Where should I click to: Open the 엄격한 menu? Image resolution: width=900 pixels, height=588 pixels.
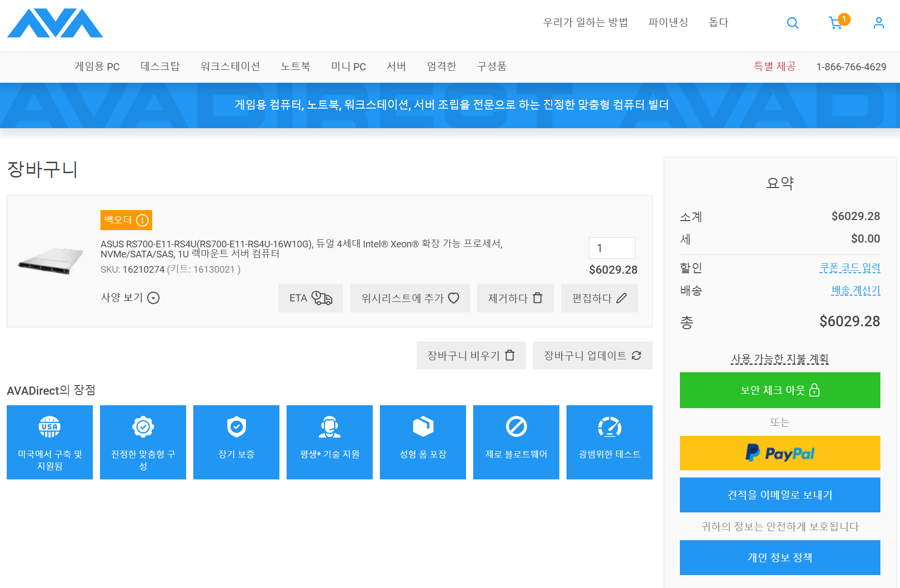[x=442, y=67]
